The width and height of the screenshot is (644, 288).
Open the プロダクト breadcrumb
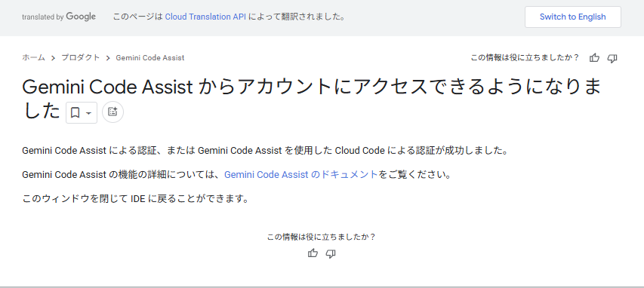point(81,58)
